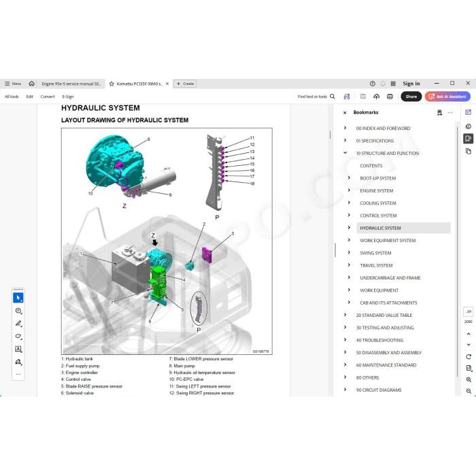476x476 pixels.
Task: Choose the freehand draw loop tool
Action: 18,336
